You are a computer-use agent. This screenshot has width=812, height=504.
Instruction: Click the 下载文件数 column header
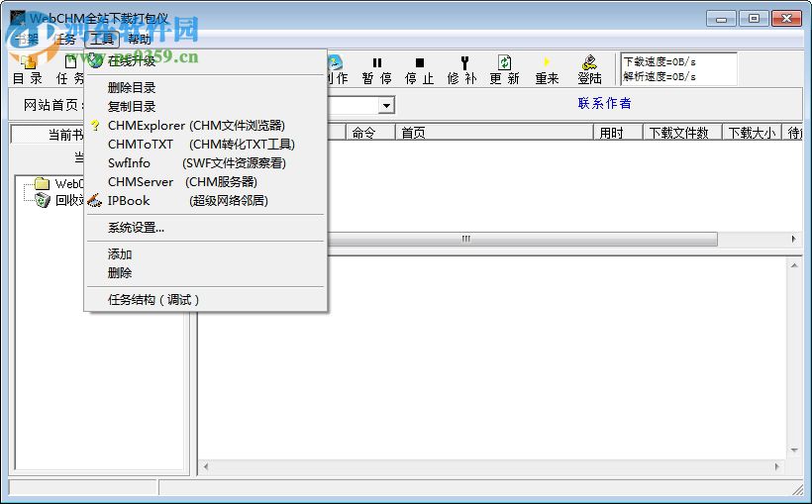pos(682,133)
